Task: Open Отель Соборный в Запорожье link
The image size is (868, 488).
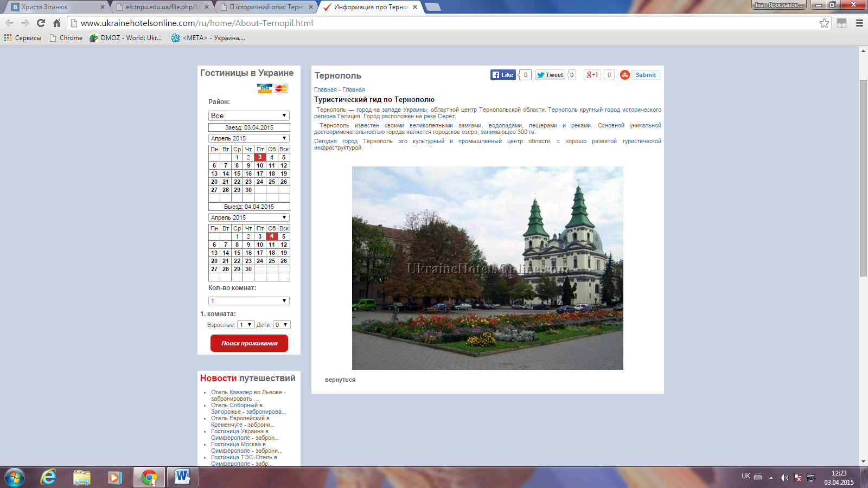Action: (x=248, y=408)
